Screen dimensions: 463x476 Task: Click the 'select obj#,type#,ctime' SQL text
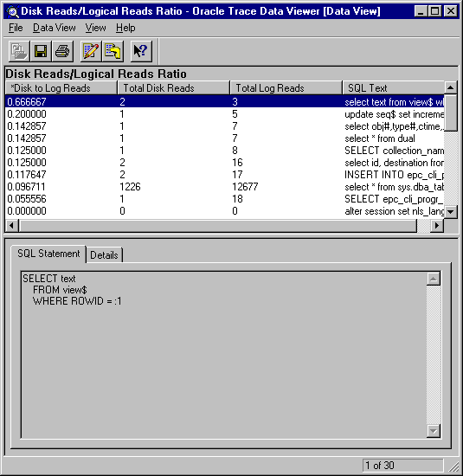(x=394, y=126)
